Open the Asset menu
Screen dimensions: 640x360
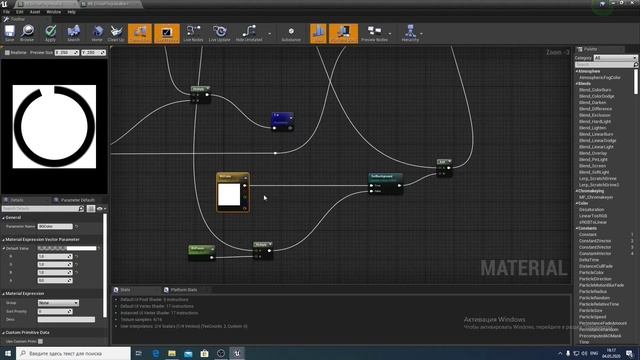point(35,12)
